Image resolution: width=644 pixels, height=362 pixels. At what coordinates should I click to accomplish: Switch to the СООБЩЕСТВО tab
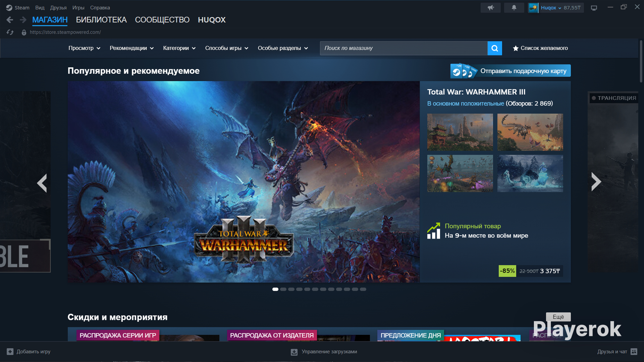(162, 20)
